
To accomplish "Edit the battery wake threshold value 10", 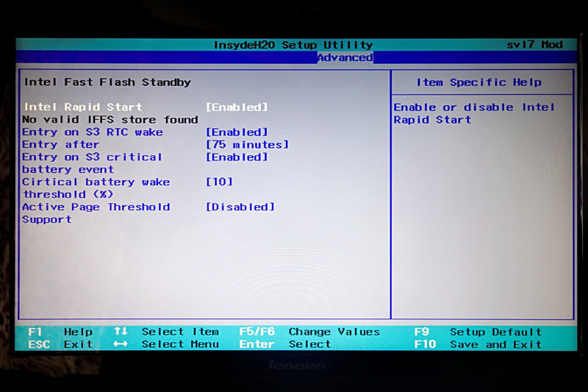I will tap(219, 182).
